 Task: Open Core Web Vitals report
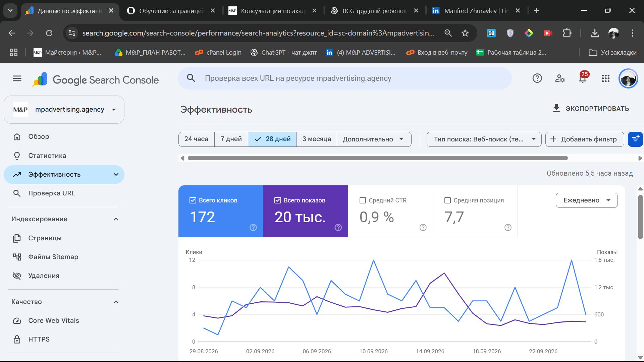coord(64,321)
